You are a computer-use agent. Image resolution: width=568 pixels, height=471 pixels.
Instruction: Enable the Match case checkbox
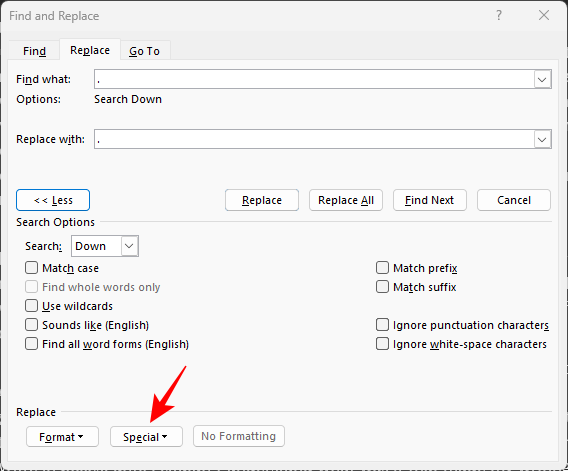point(32,268)
